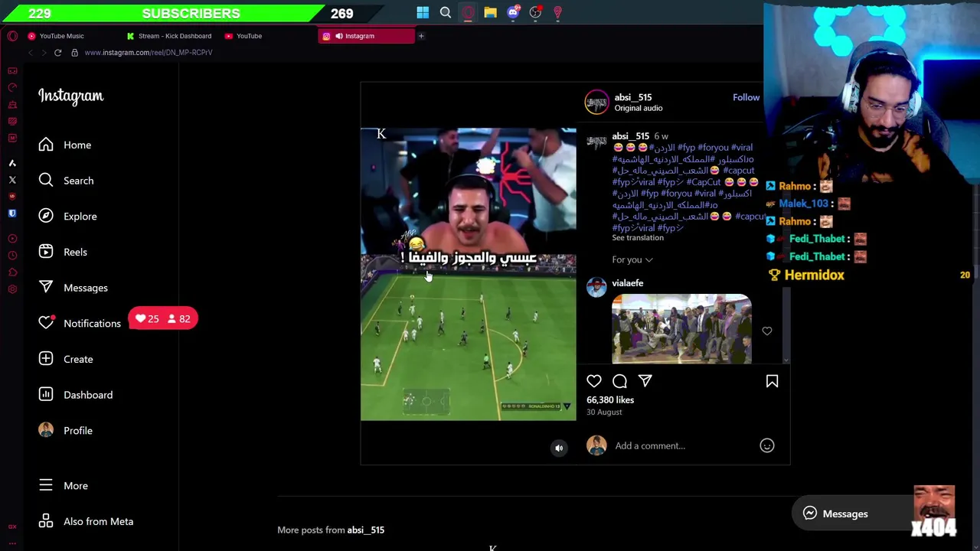Open the Explore compass in the sidebar
Screen dimensions: 980x551
pos(46,216)
